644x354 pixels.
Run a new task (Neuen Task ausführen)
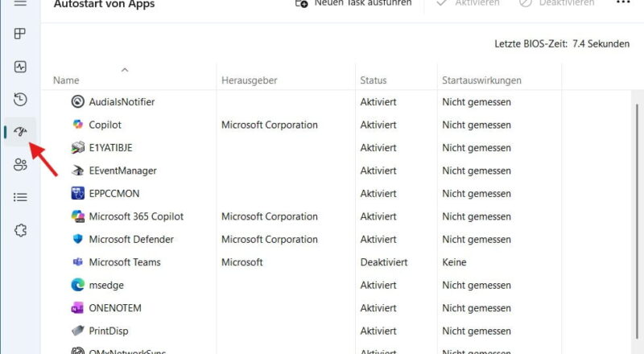coord(353,3)
